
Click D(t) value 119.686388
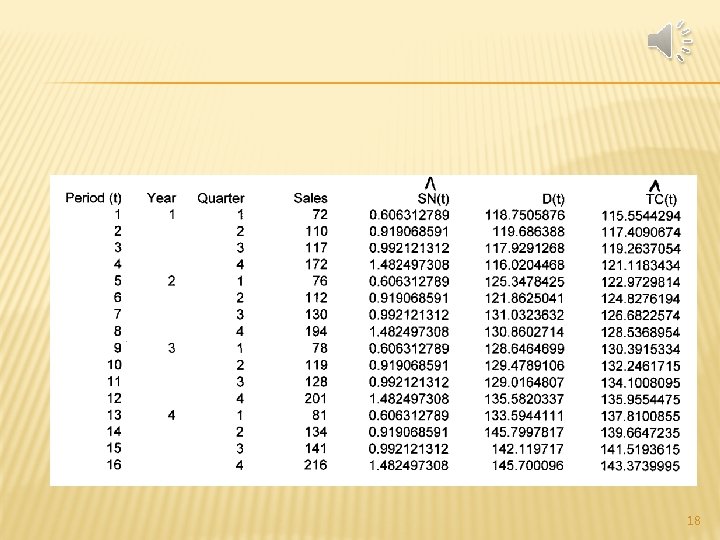click(x=529, y=231)
